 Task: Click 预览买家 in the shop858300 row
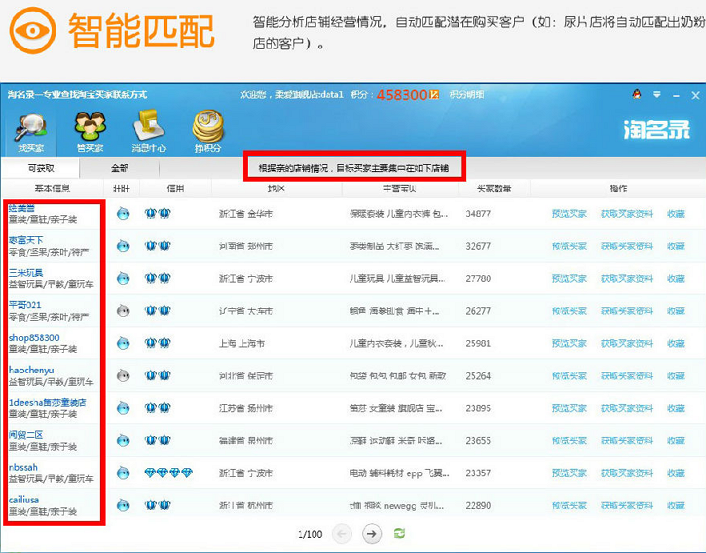coord(569,344)
